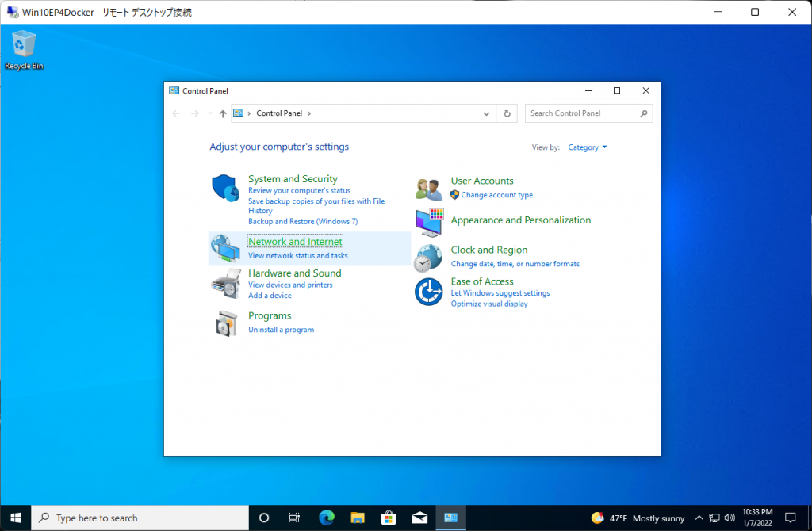Click Change date, time, or number formats
Image resolution: width=812 pixels, height=531 pixels.
(515, 264)
